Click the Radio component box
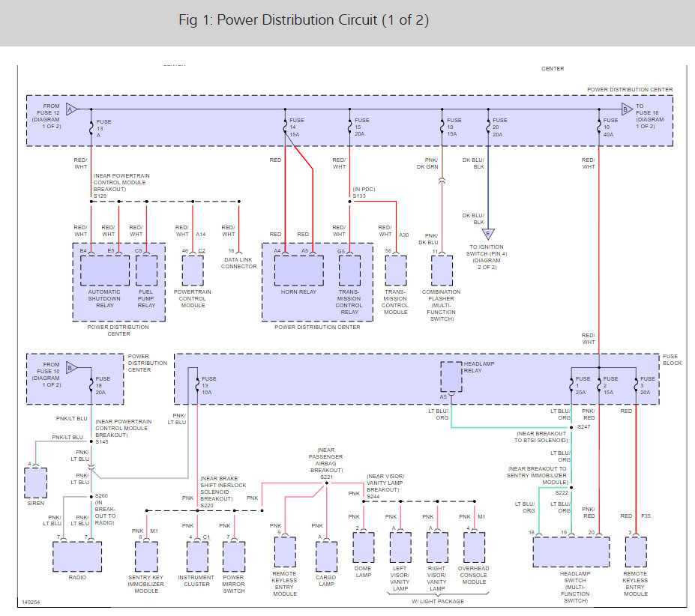Image resolution: width=695 pixels, height=616 pixels. pos(77,556)
